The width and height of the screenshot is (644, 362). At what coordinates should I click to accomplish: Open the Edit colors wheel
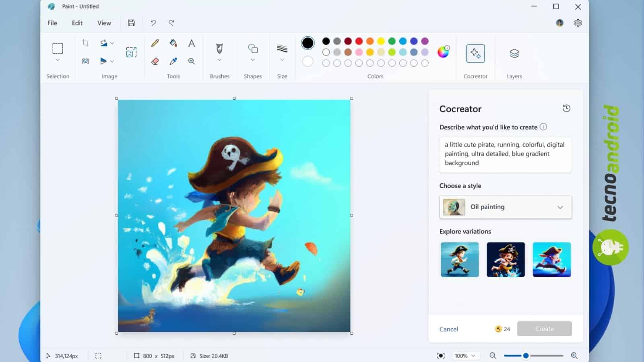[x=443, y=52]
